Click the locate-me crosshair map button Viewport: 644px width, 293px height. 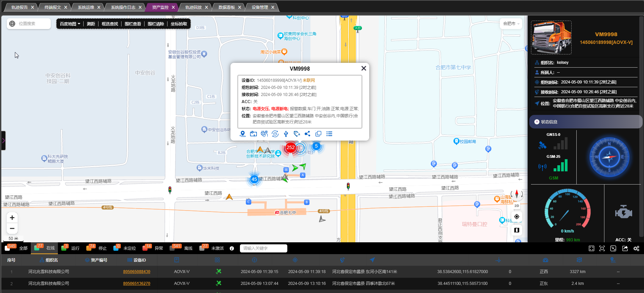[x=516, y=217]
